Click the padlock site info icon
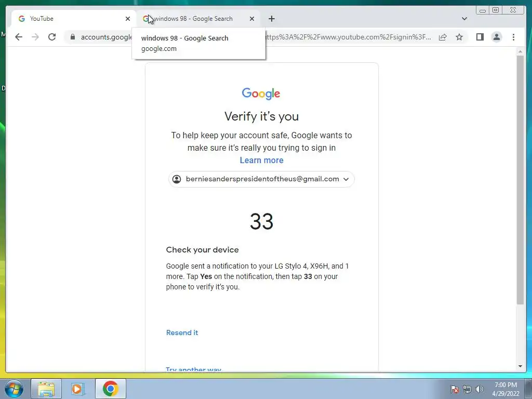532x399 pixels. [x=72, y=37]
